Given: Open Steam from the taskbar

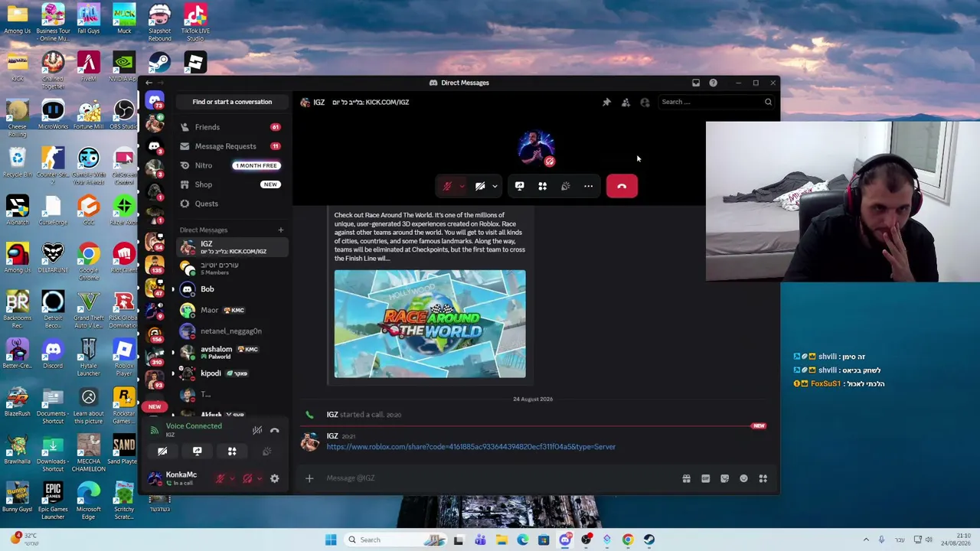Looking at the screenshot, I should 649,540.
